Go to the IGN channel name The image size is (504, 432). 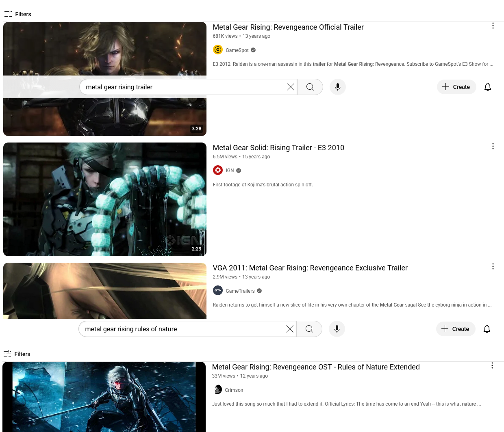point(230,171)
